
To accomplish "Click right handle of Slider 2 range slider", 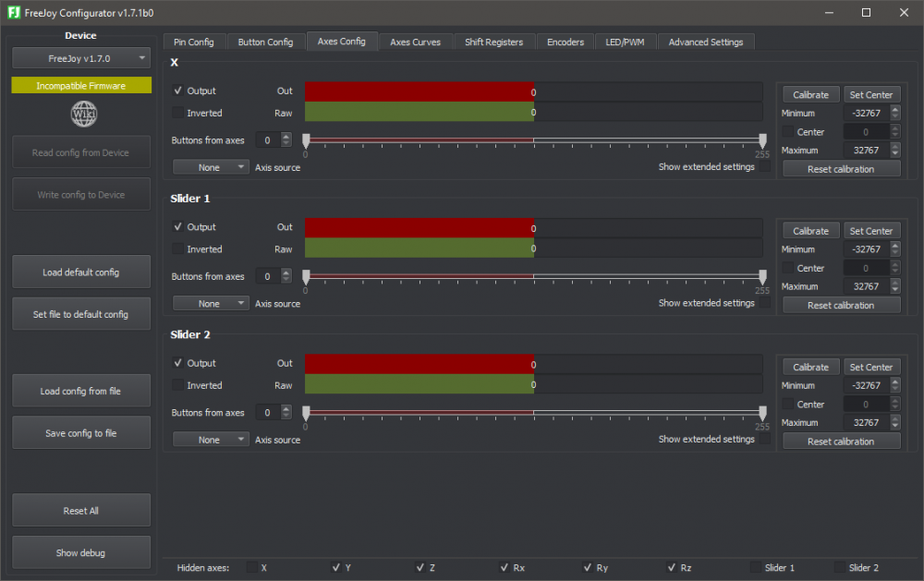I will [762, 413].
